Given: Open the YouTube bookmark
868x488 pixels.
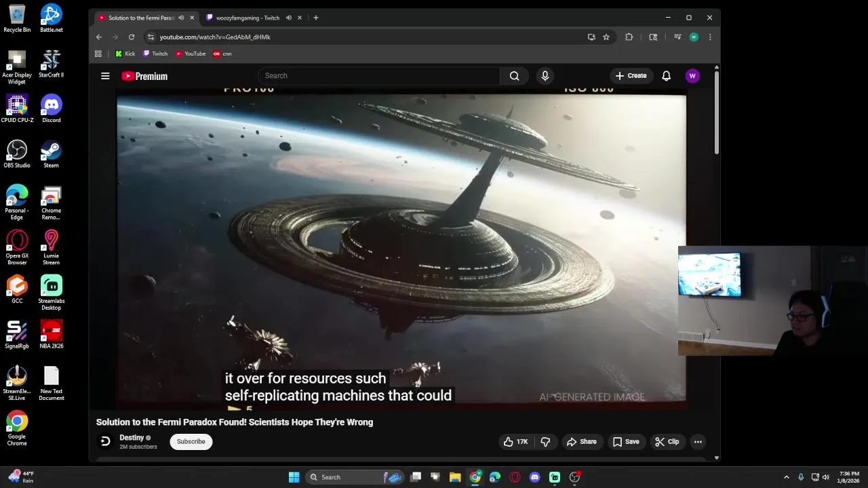Looking at the screenshot, I should pyautogui.click(x=191, y=54).
